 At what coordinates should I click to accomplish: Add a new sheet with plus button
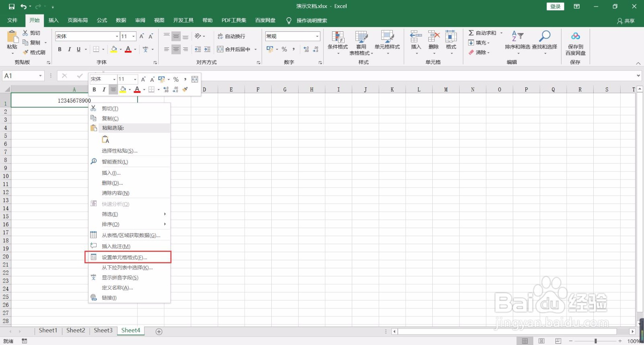point(159,332)
